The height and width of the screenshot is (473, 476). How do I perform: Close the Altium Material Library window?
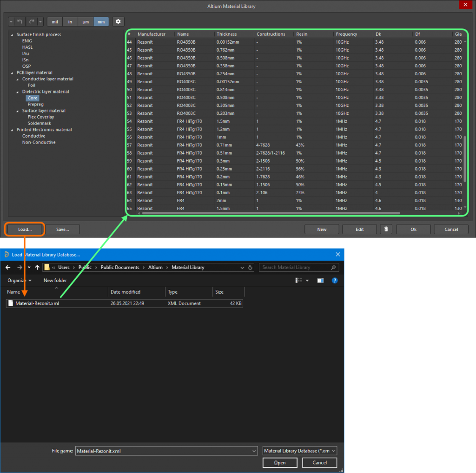pos(465,5)
